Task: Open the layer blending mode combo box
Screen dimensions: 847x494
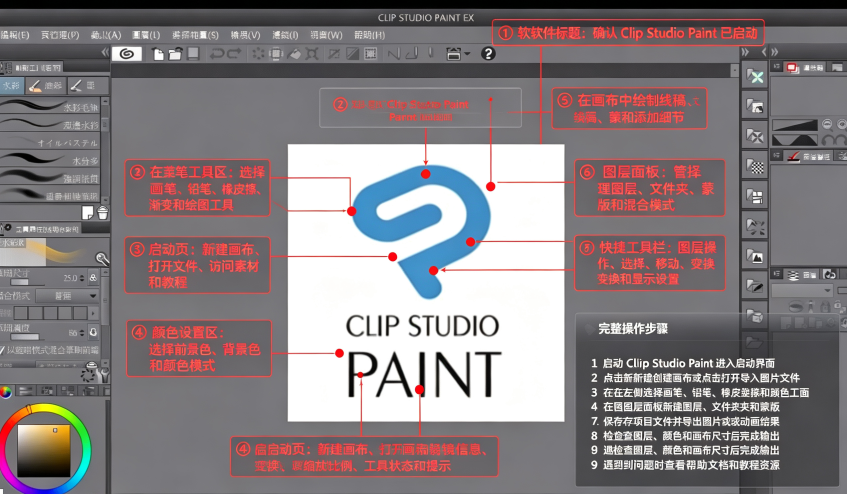Action: tap(802, 290)
